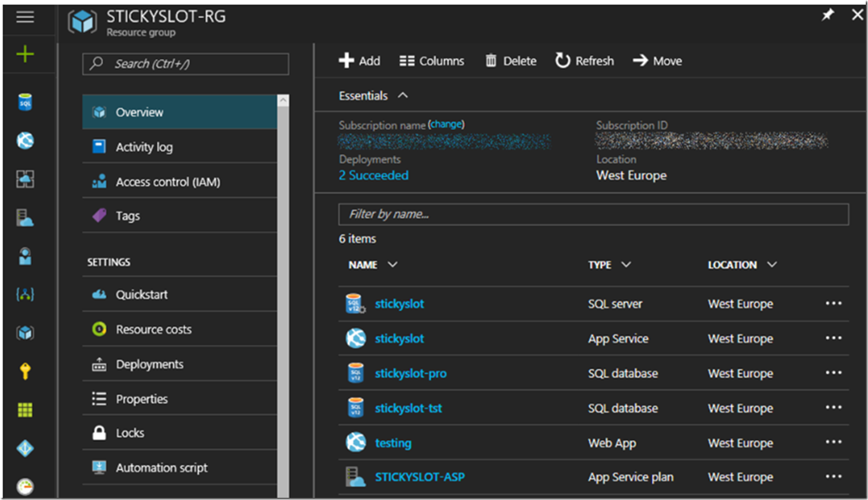Screen dimensions: 868x500
Task: Select Overview in the menu
Action: point(180,112)
